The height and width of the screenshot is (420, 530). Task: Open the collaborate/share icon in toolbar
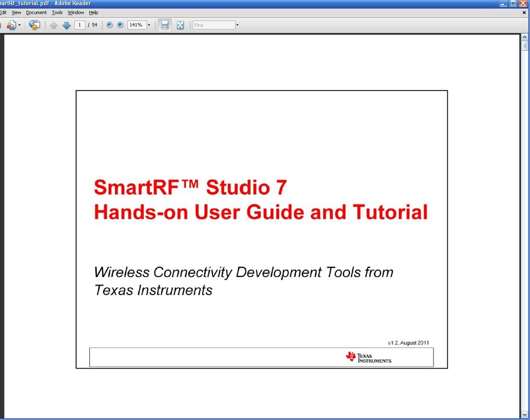pos(11,25)
